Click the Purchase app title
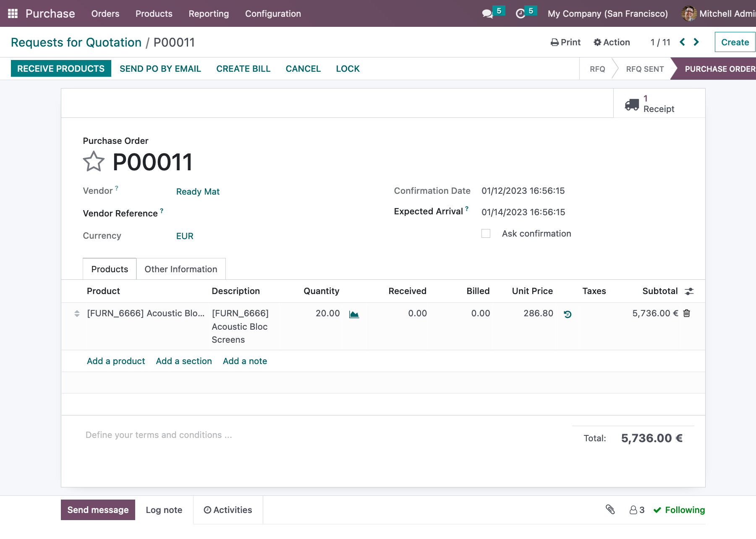The height and width of the screenshot is (539, 756). pyautogui.click(x=50, y=14)
